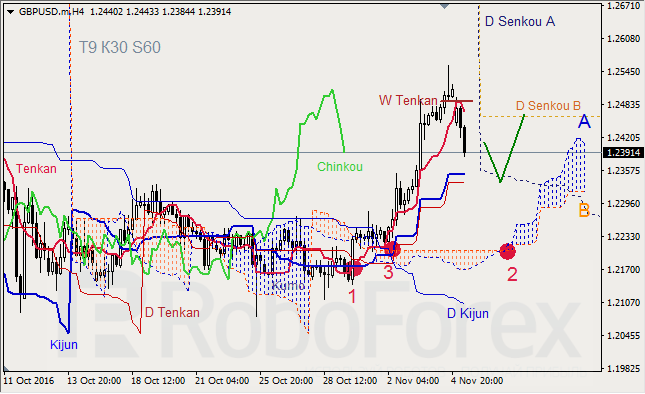The width and height of the screenshot is (645, 394).
Task: Select the D Senkou A label
Action: [520, 21]
